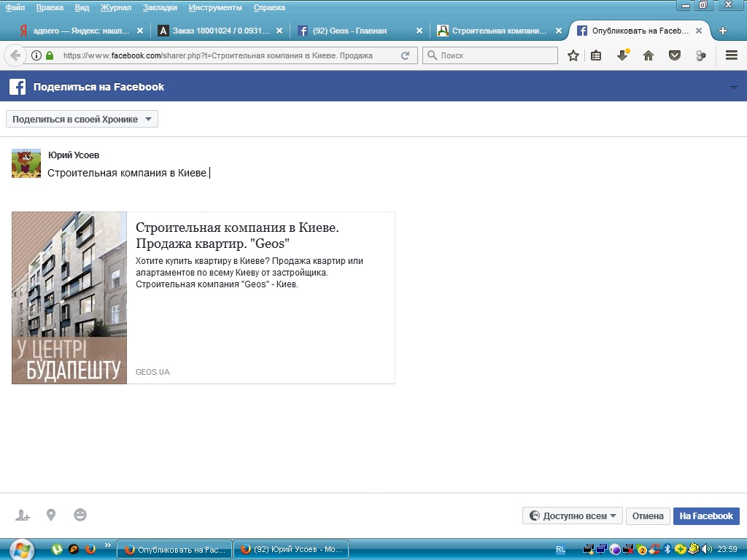Click the Отмена button
This screenshot has height=560, width=747.
(648, 516)
